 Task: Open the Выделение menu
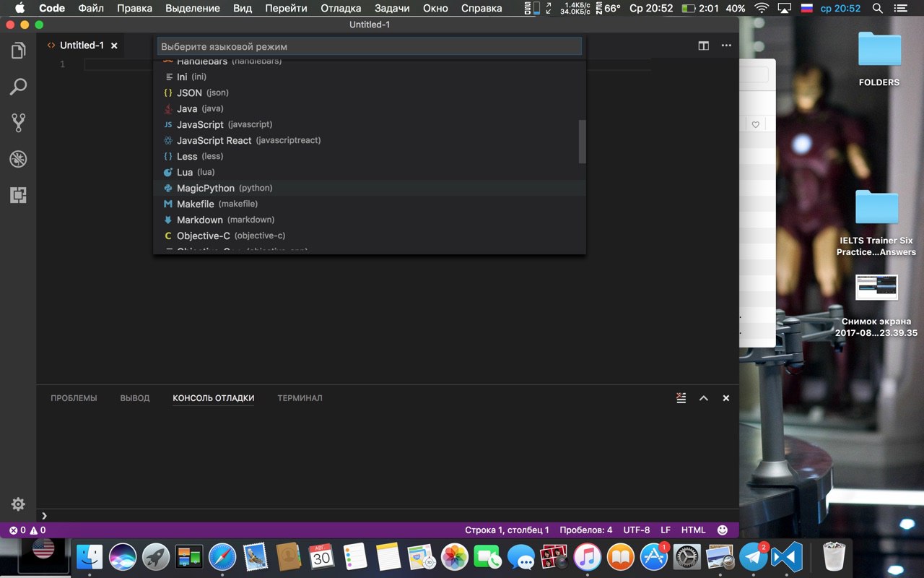[193, 9]
